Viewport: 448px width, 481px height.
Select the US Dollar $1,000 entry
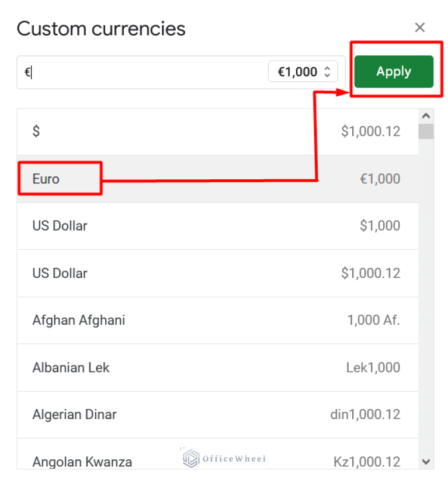[175, 226]
